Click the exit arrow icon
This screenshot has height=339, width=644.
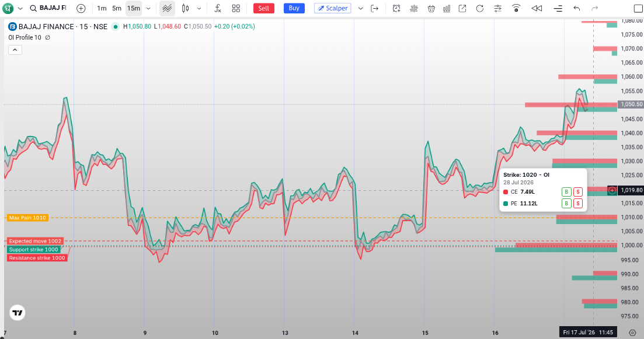(x=375, y=8)
